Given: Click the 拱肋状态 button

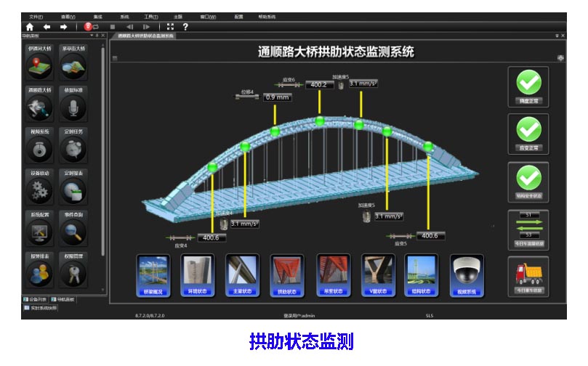Looking at the screenshot, I should [286, 275].
